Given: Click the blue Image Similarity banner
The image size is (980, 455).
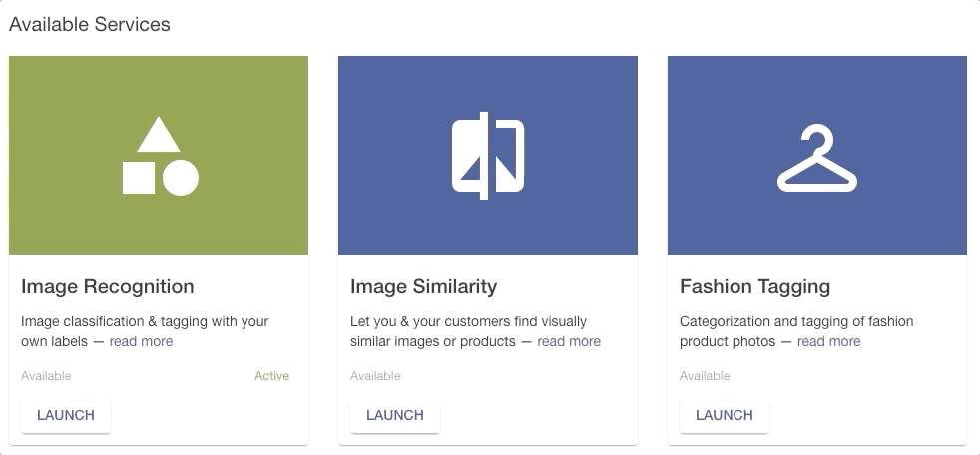Looking at the screenshot, I should 488,156.
